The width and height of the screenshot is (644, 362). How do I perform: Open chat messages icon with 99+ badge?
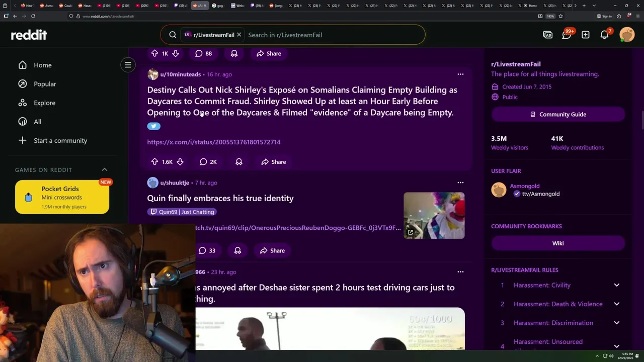567,34
